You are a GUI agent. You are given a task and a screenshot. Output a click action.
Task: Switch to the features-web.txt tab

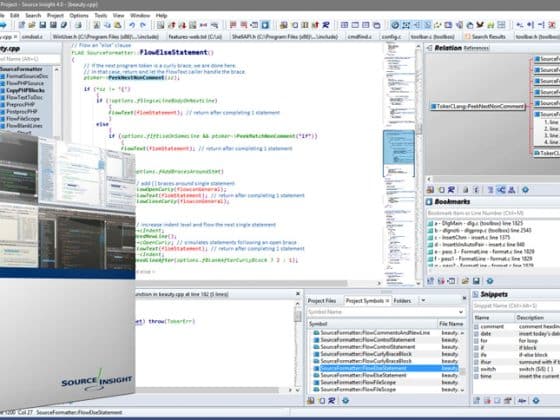[x=195, y=36]
